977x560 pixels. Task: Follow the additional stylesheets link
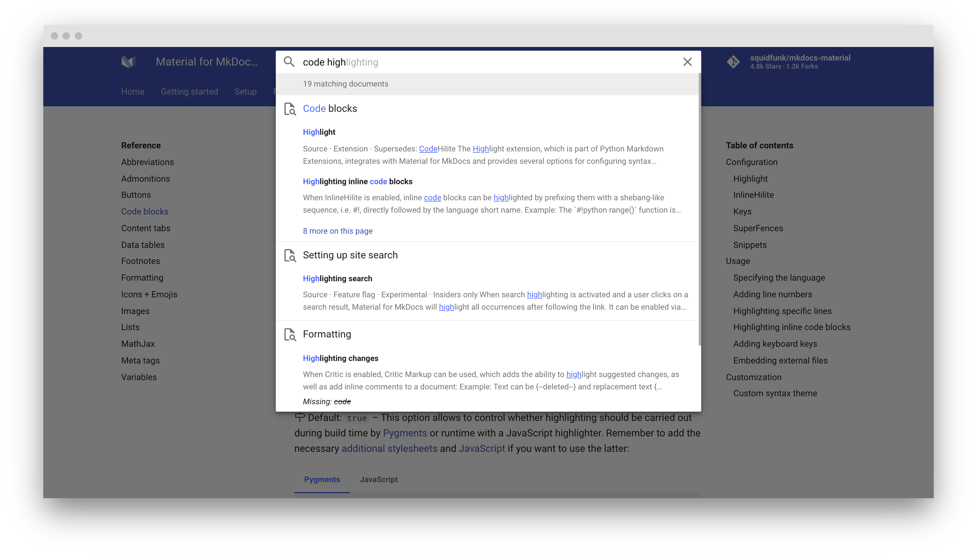coord(389,448)
